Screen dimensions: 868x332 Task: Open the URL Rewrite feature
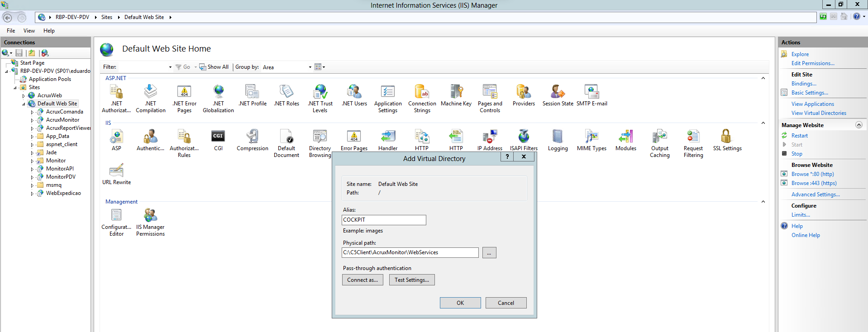[116, 174]
